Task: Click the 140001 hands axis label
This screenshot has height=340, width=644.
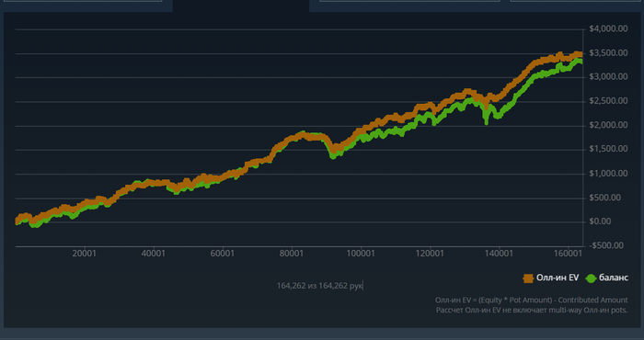Action: (499, 254)
